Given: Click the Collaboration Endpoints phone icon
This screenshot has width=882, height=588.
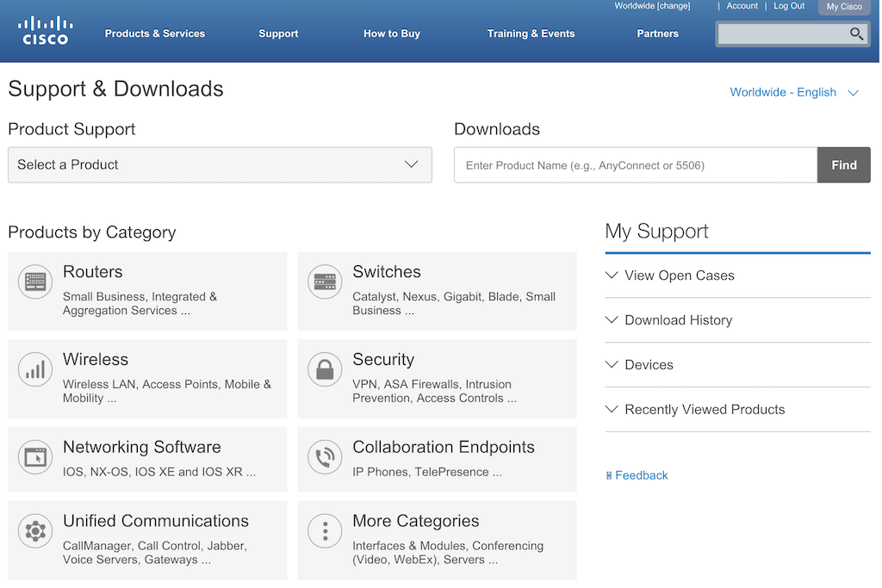Looking at the screenshot, I should click(x=325, y=456).
